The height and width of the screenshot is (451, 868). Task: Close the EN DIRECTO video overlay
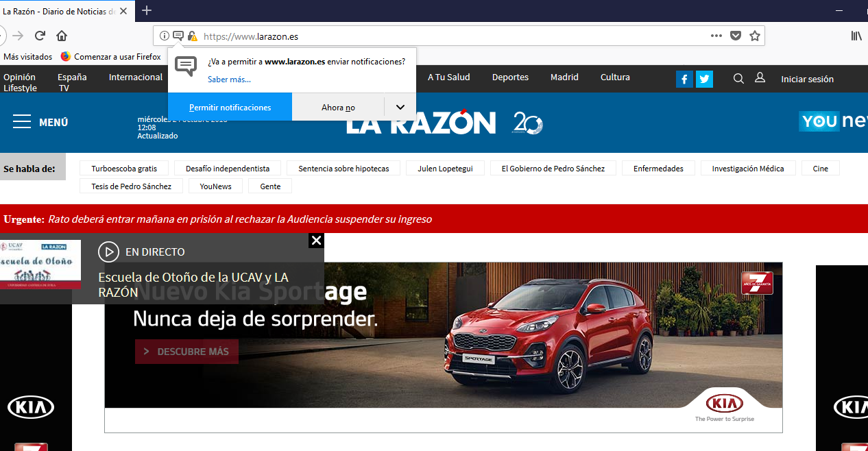316,241
